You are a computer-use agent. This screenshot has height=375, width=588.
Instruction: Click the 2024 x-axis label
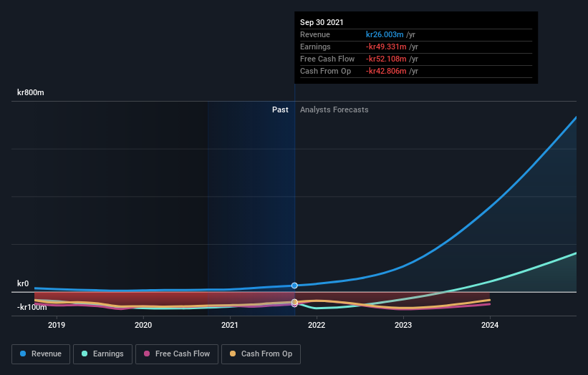click(x=490, y=325)
